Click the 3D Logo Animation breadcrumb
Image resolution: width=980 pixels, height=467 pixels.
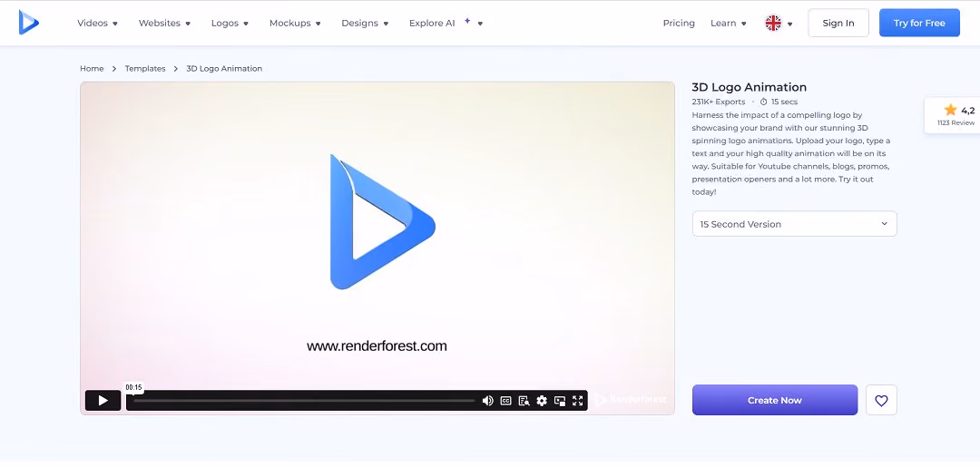pos(224,69)
